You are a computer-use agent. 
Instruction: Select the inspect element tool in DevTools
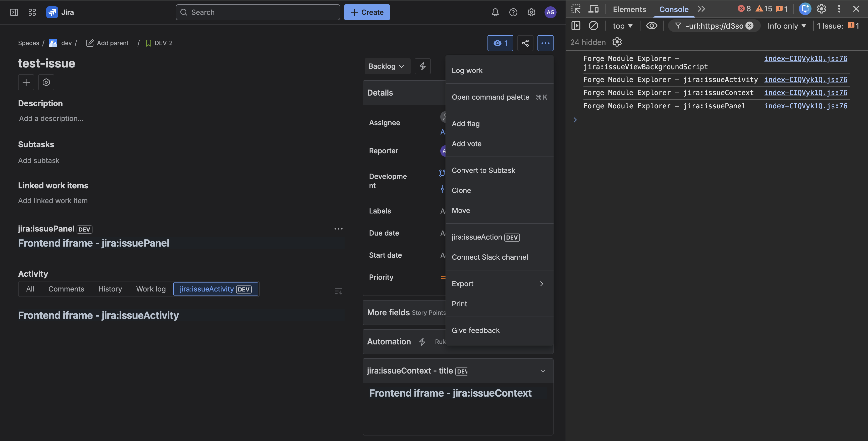[576, 9]
